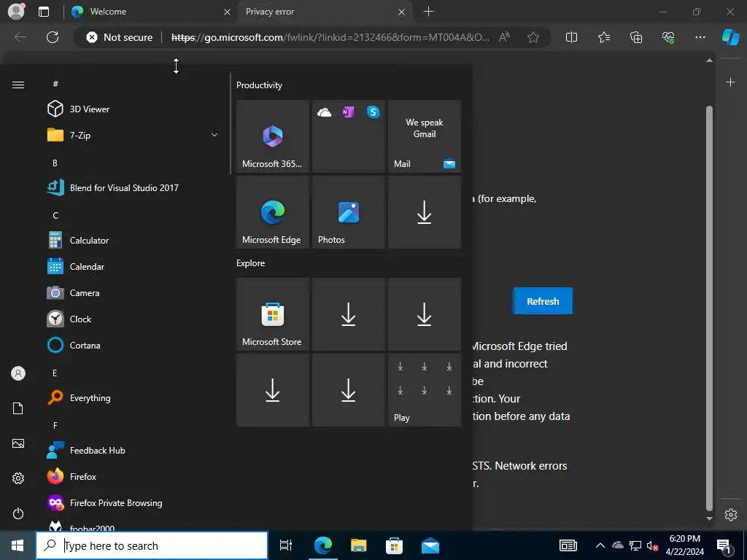Image resolution: width=747 pixels, height=560 pixels.
Task: Open Edge tab actions menu icon
Action: point(44,12)
